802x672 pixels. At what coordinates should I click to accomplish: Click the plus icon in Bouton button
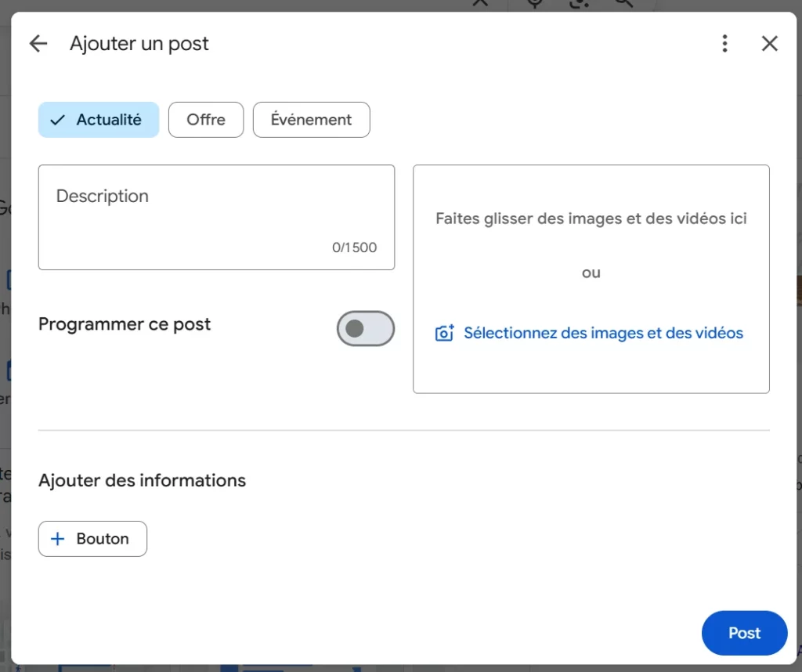click(58, 539)
